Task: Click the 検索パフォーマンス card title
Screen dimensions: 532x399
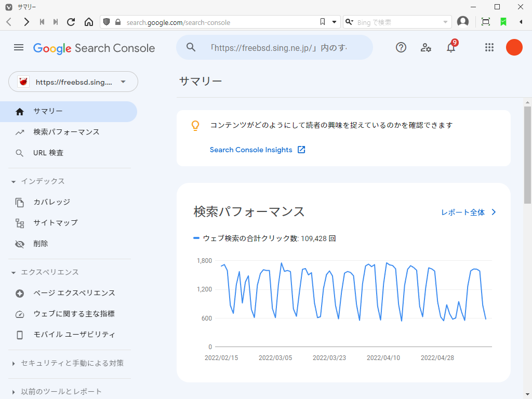Action: (249, 212)
